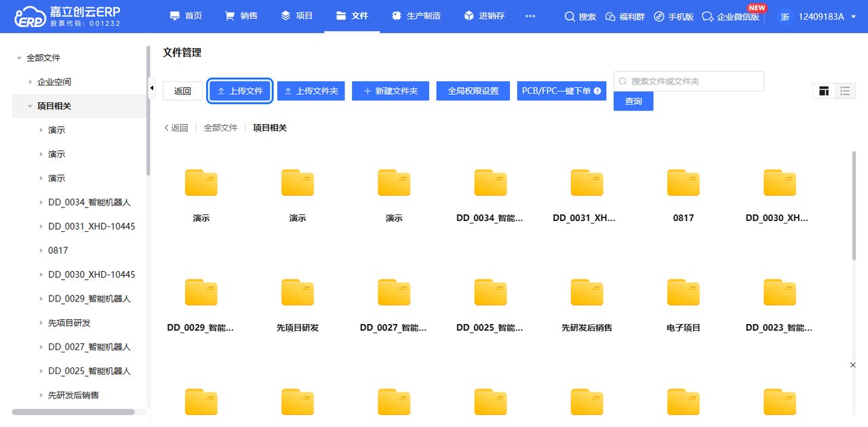Click the 返回 breadcrumb link
868x427 pixels.
coord(176,127)
